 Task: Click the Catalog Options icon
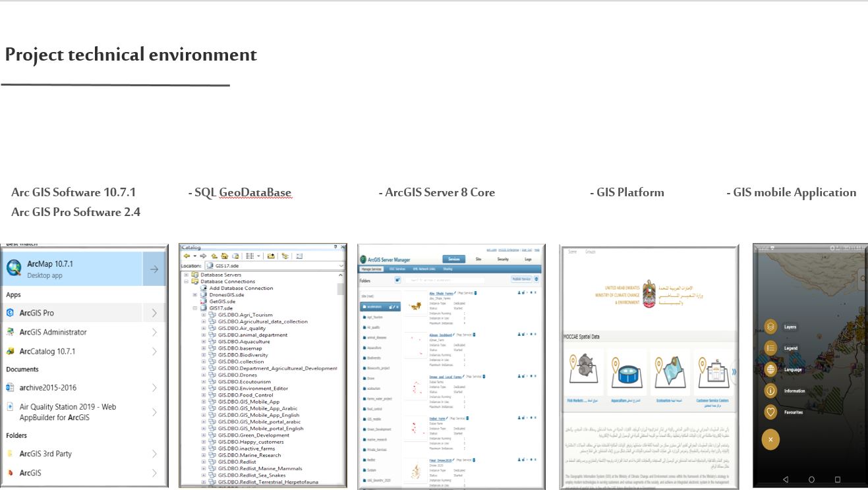coord(299,256)
